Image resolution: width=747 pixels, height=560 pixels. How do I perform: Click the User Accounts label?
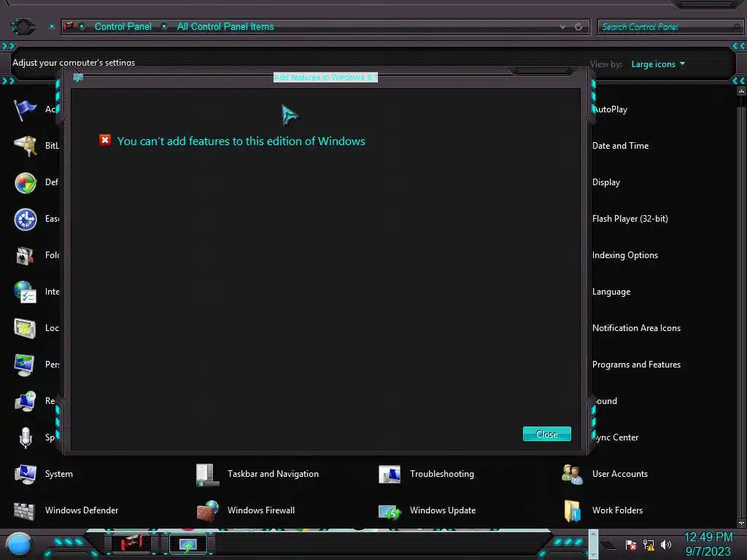(620, 474)
